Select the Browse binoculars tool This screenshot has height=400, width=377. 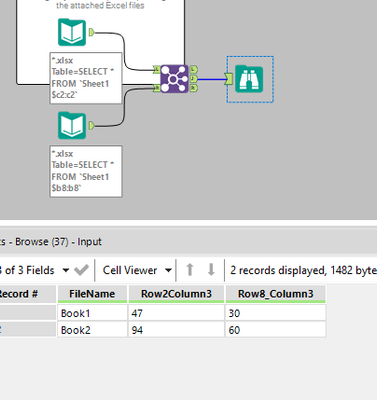(249, 79)
